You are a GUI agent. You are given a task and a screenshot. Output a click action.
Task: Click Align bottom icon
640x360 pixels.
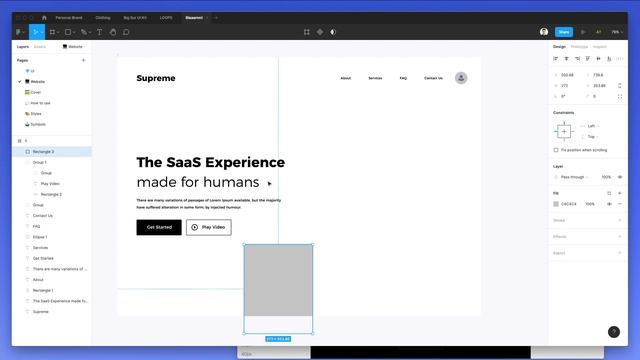pos(609,59)
